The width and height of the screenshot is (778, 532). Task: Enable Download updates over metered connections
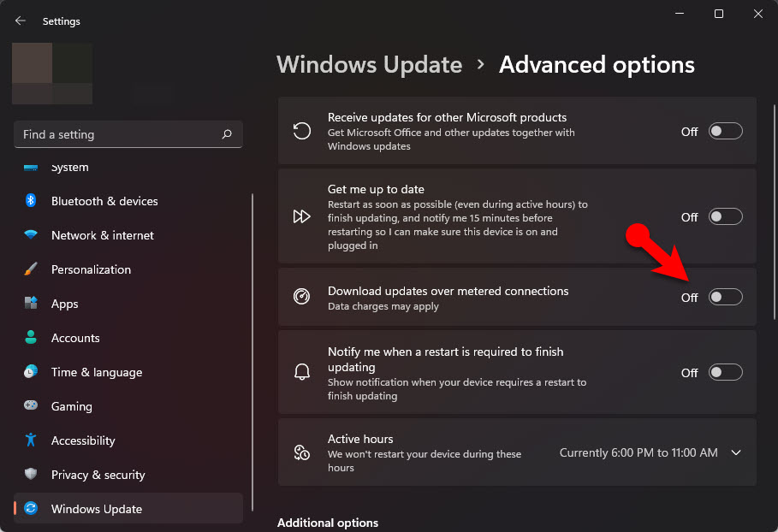(725, 297)
